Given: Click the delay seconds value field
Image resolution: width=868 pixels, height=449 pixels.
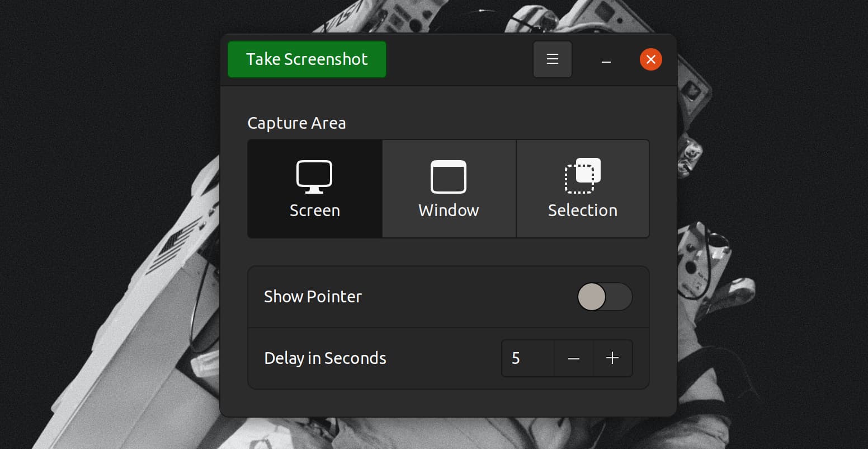Looking at the screenshot, I should (526, 358).
